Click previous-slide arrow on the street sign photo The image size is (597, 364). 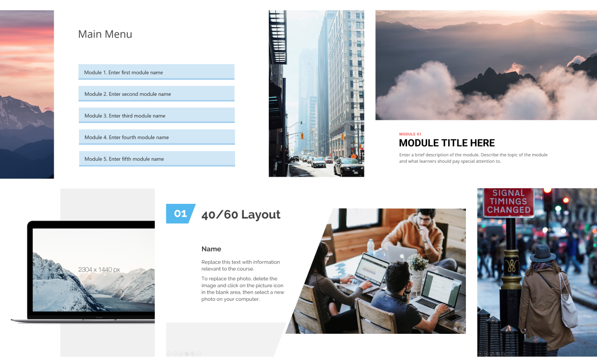[x=480, y=354]
